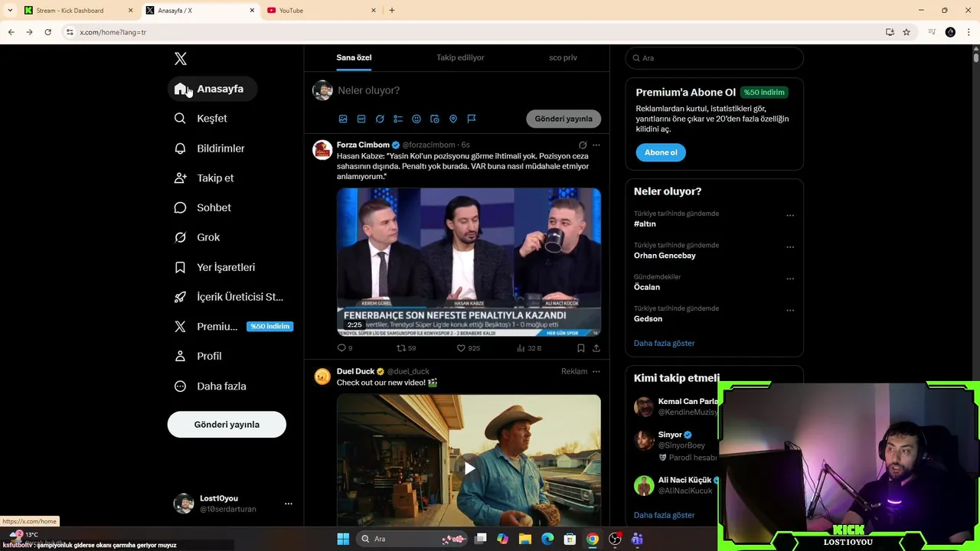Switch to sco priv tab
This screenshot has width=980, height=551.
pos(563,58)
